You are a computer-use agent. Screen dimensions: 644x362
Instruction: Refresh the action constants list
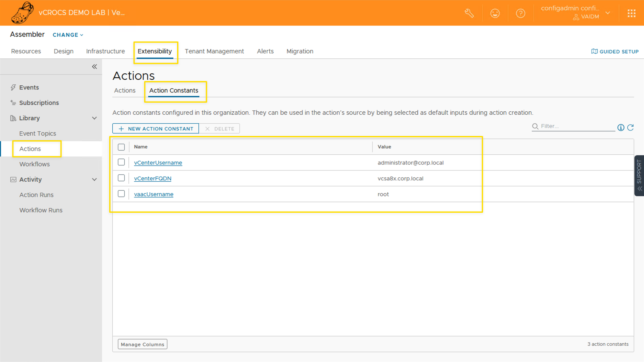click(x=630, y=127)
